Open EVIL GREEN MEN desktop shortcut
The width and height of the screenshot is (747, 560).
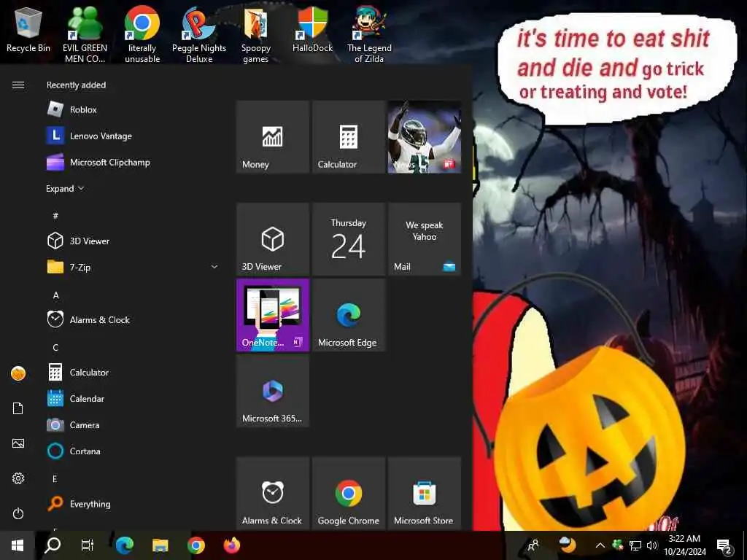click(x=85, y=35)
